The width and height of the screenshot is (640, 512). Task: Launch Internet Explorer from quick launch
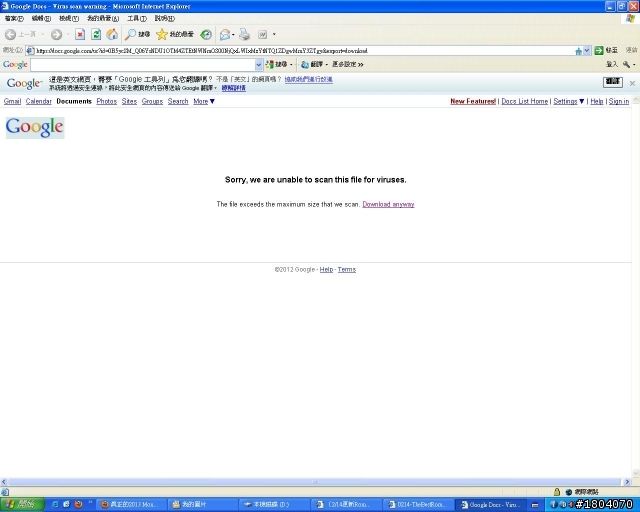point(55,504)
